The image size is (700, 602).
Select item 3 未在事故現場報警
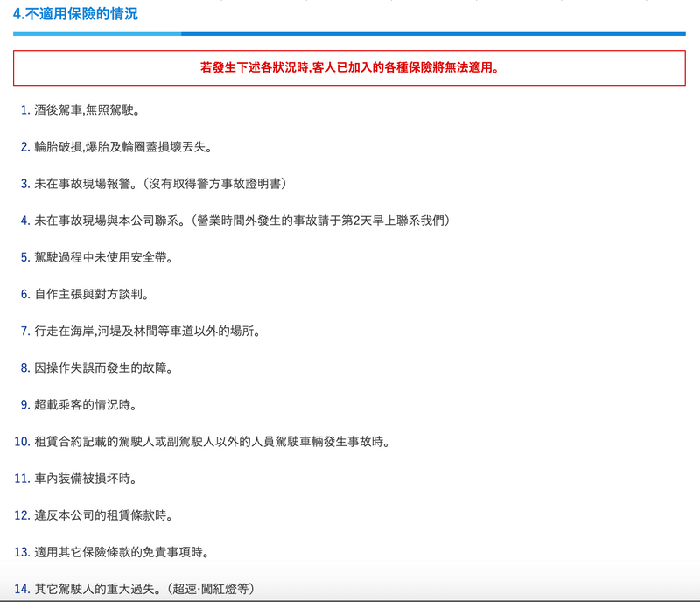click(160, 184)
